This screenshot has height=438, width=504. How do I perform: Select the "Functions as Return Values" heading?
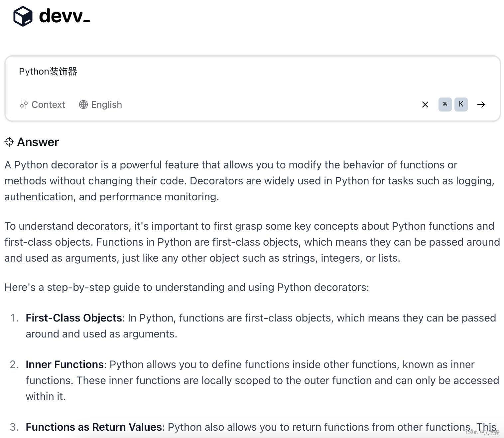tap(94, 427)
